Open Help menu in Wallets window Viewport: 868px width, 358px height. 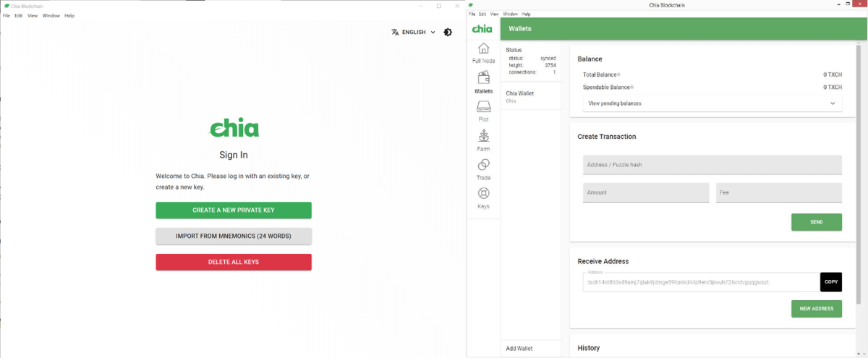pyautogui.click(x=527, y=14)
